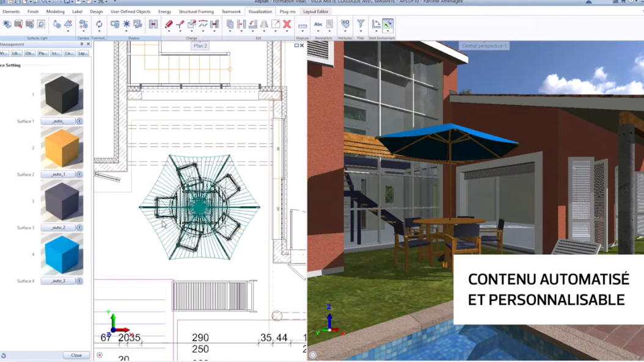Open the Work Environment settings icon

(x=387, y=24)
